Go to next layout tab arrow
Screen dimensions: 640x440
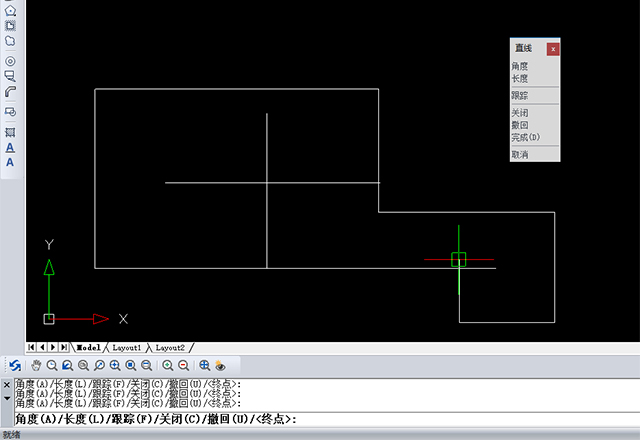pos(53,347)
